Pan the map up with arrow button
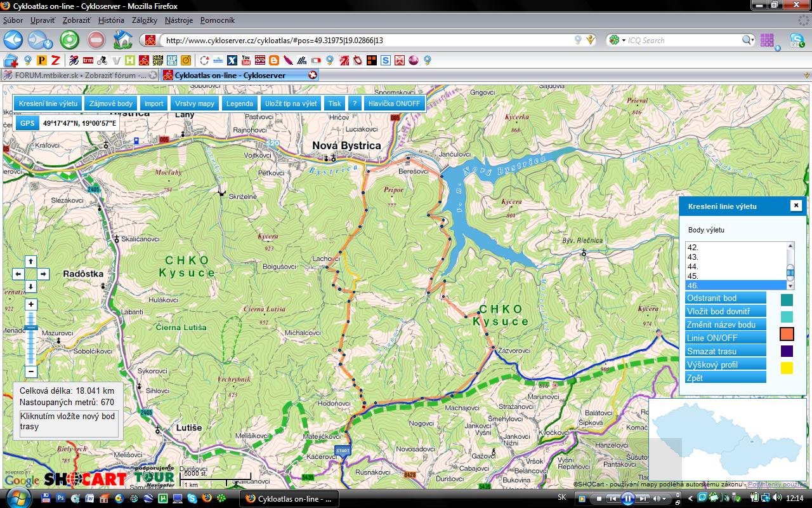 pos(31,262)
